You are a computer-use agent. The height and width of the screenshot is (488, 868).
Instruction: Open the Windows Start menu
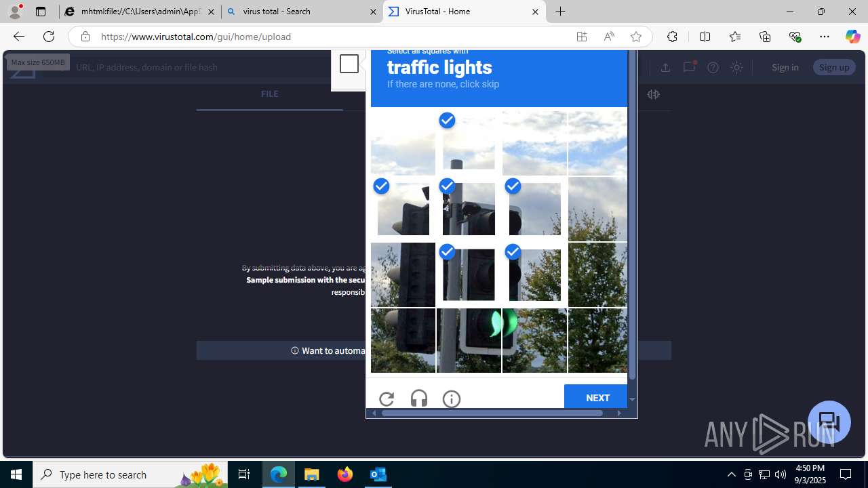[x=16, y=474]
